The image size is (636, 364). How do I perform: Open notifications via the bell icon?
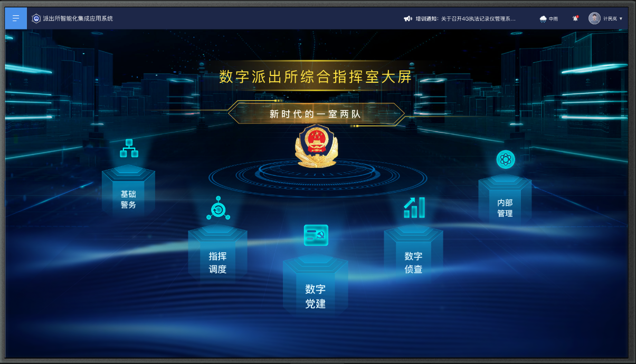click(575, 18)
